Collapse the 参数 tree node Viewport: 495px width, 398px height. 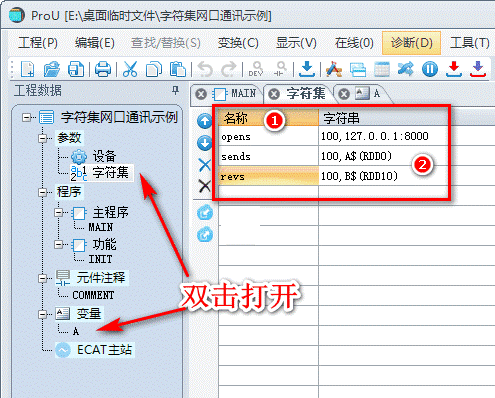(43, 138)
